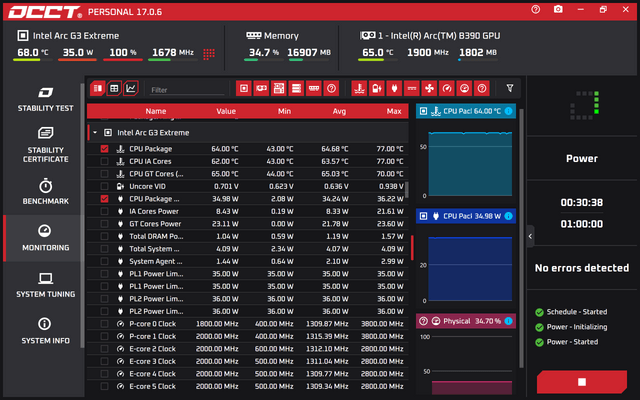Open the help icon in title bar
This screenshot has height=400, width=640.
[536, 9]
